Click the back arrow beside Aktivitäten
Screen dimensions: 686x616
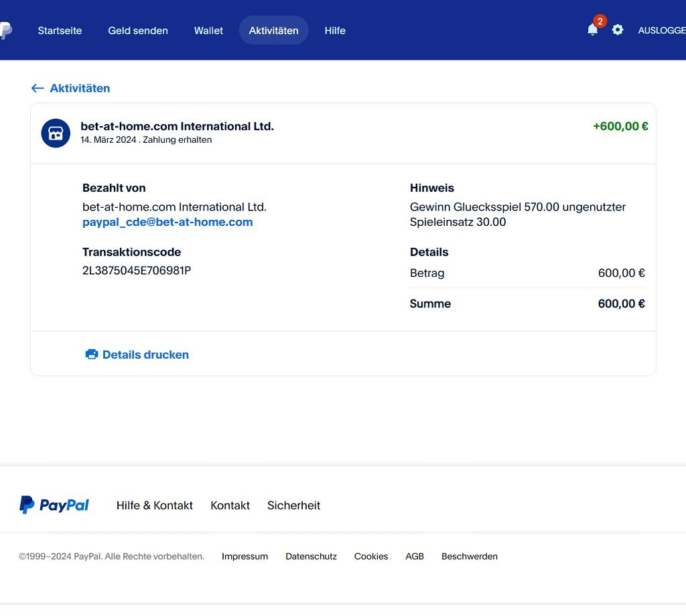(38, 88)
